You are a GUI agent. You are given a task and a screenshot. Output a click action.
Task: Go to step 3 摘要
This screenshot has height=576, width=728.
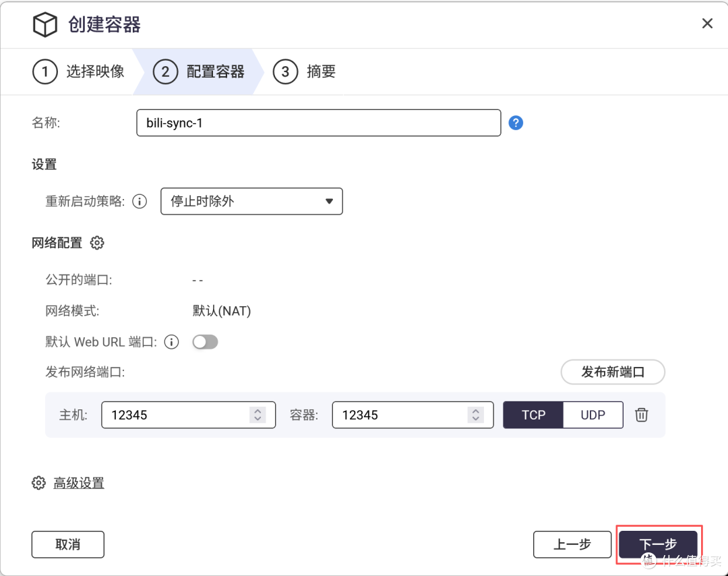305,71
